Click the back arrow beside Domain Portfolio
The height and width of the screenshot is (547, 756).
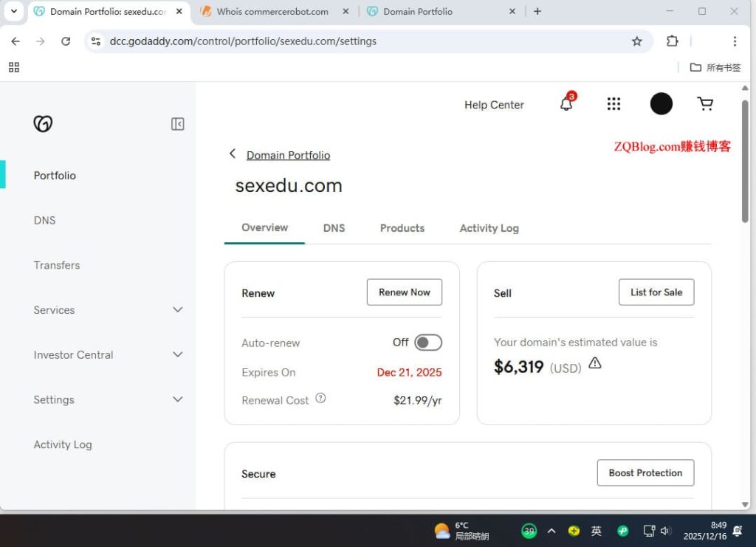click(x=233, y=154)
